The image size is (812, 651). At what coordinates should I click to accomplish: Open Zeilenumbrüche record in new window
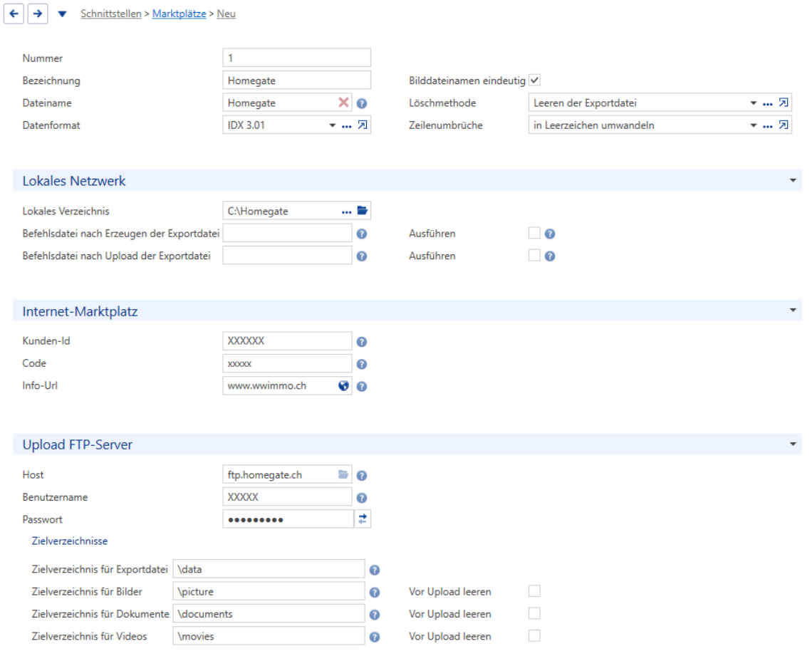(x=784, y=125)
